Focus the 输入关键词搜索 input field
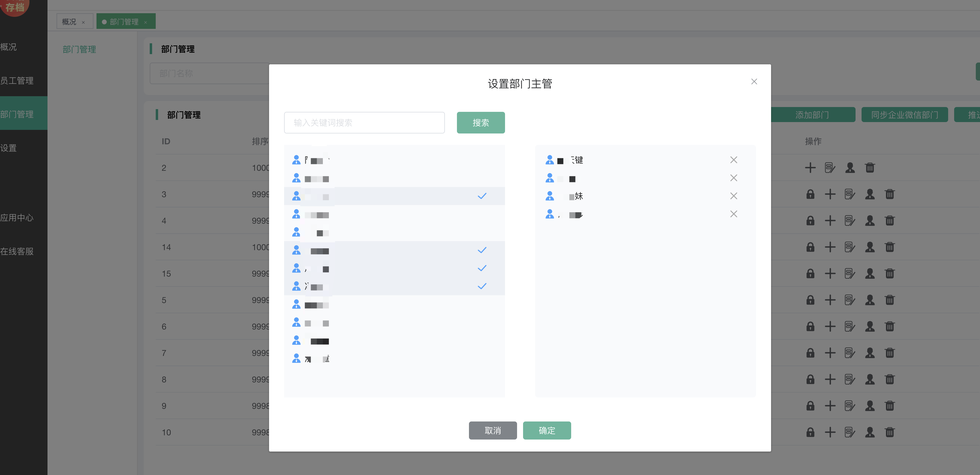 364,123
